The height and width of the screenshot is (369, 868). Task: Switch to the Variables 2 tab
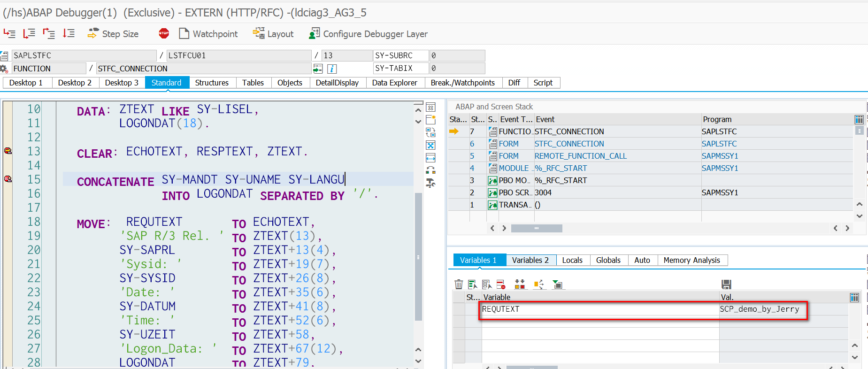(x=530, y=260)
